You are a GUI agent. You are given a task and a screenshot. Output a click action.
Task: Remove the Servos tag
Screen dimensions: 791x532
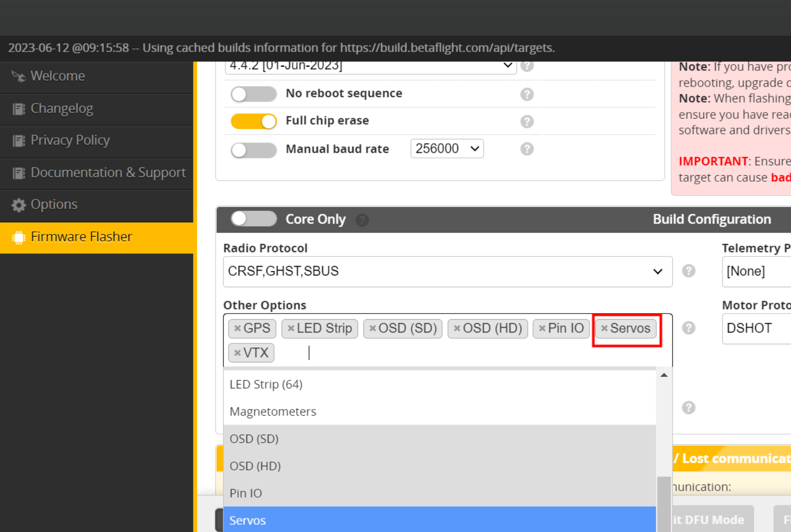click(605, 329)
